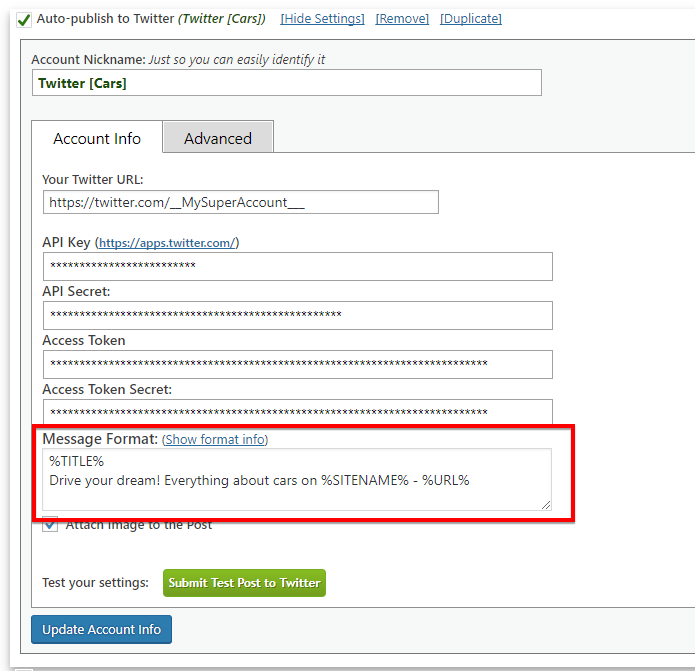Toggle the Auto-publish to Twitter checkbox
695x671 pixels.
pos(24,20)
